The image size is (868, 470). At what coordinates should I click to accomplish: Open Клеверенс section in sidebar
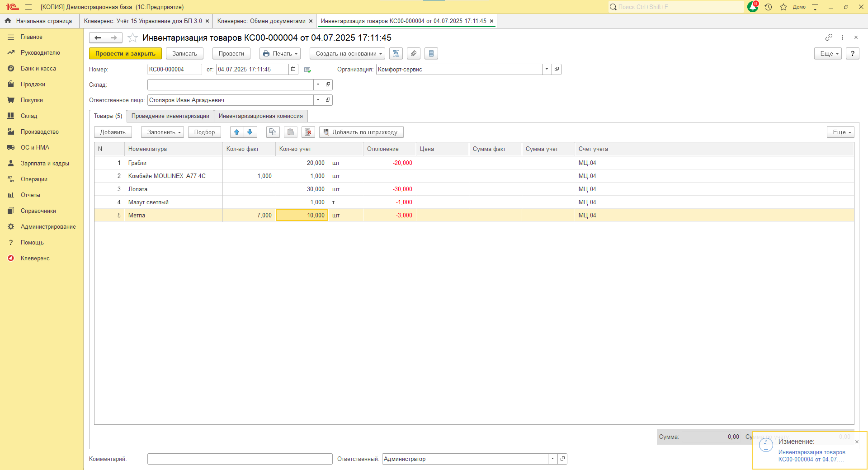35,258
